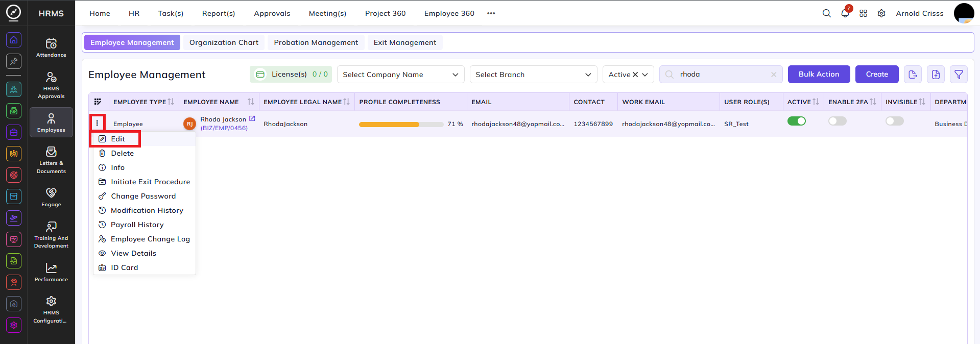This screenshot has height=344, width=980.
Task: Open the notifications bell
Action: [845, 13]
